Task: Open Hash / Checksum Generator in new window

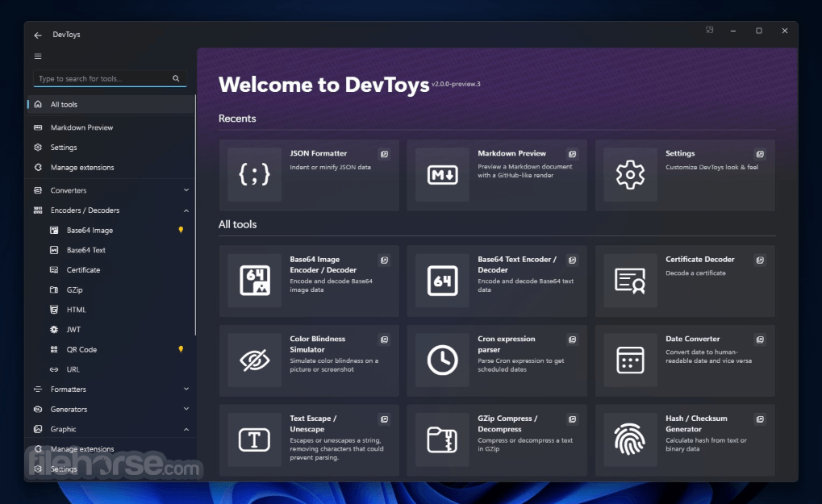Action: click(760, 419)
